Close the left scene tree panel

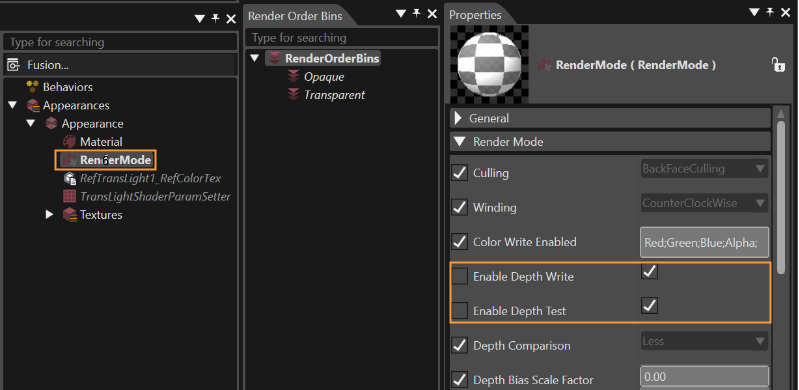[231, 19]
